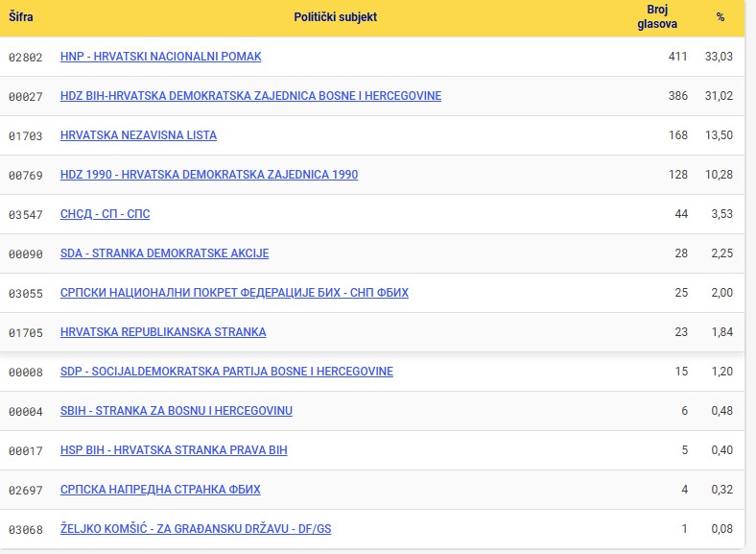
Task: Click the 1,20 percentage value
Action: pyautogui.click(x=721, y=372)
